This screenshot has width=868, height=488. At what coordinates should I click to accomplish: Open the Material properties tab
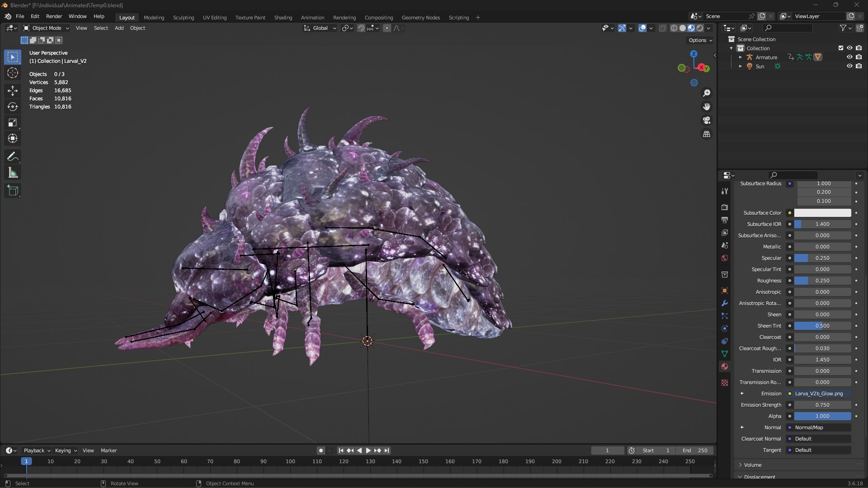pyautogui.click(x=725, y=366)
